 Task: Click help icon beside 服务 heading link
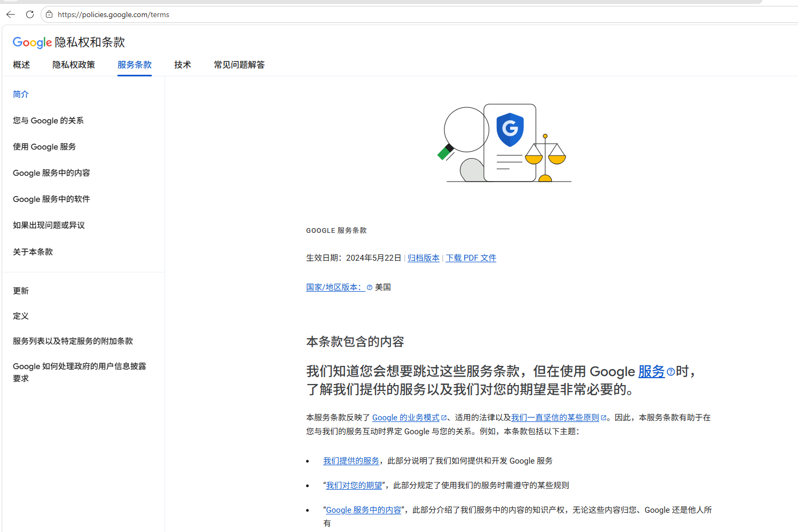coord(670,372)
